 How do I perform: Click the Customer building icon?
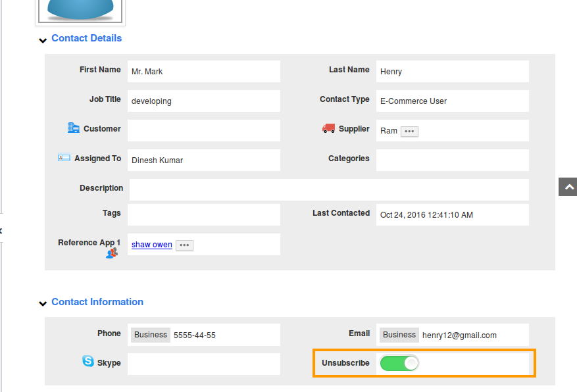coord(74,128)
